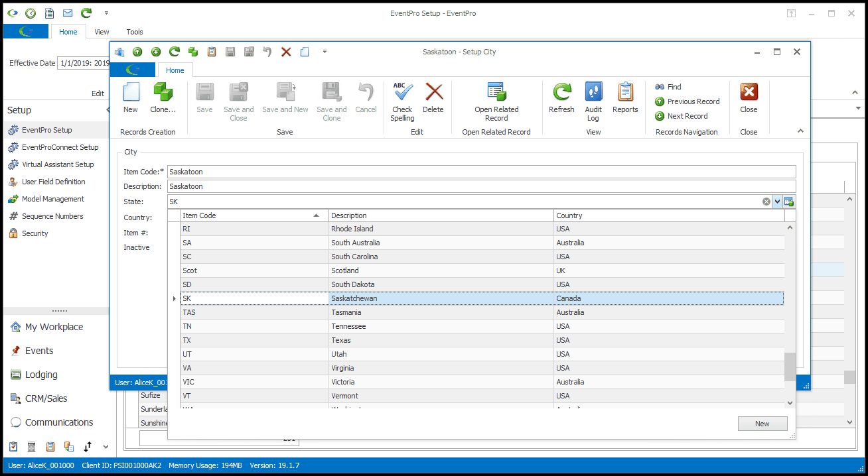The image size is (868, 476).
Task: Open Lodging navigation group
Action: (56, 375)
